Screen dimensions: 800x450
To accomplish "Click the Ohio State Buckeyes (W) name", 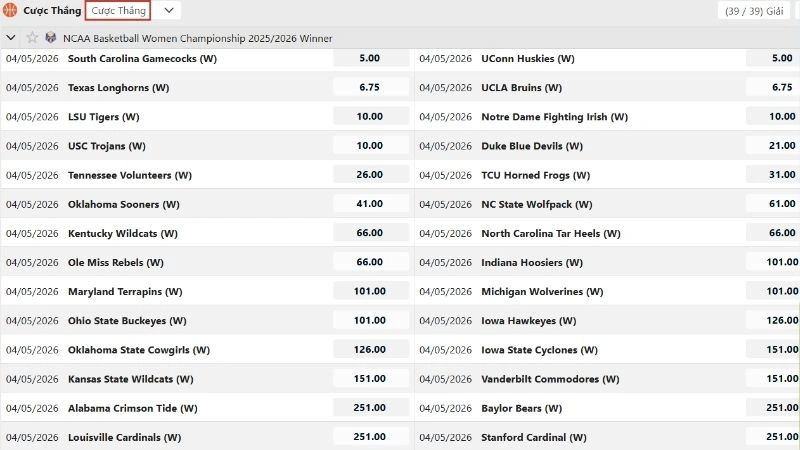I will coord(127,320).
